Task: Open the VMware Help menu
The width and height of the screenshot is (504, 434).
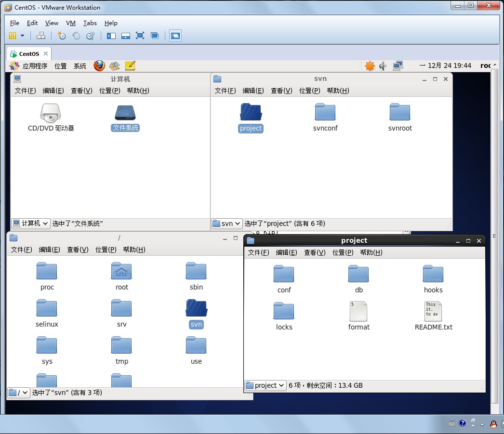Action: pyautogui.click(x=111, y=23)
